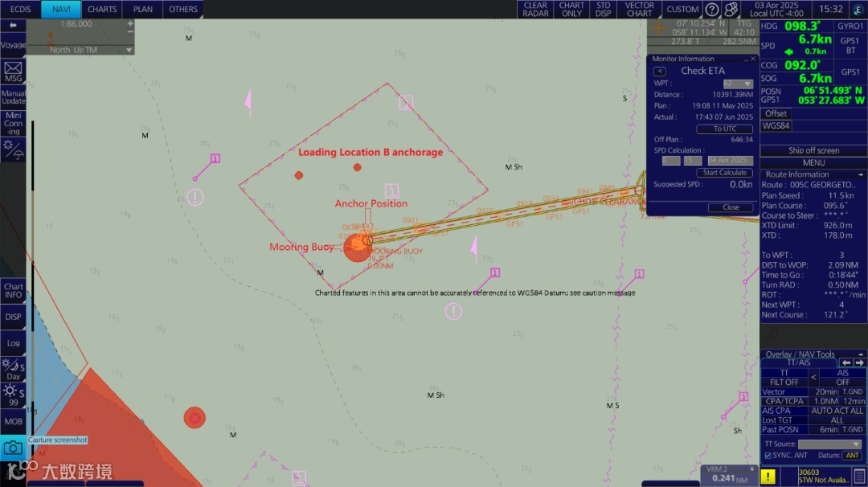
Task: Click the Mooring Buoy red circle
Action: click(358, 247)
